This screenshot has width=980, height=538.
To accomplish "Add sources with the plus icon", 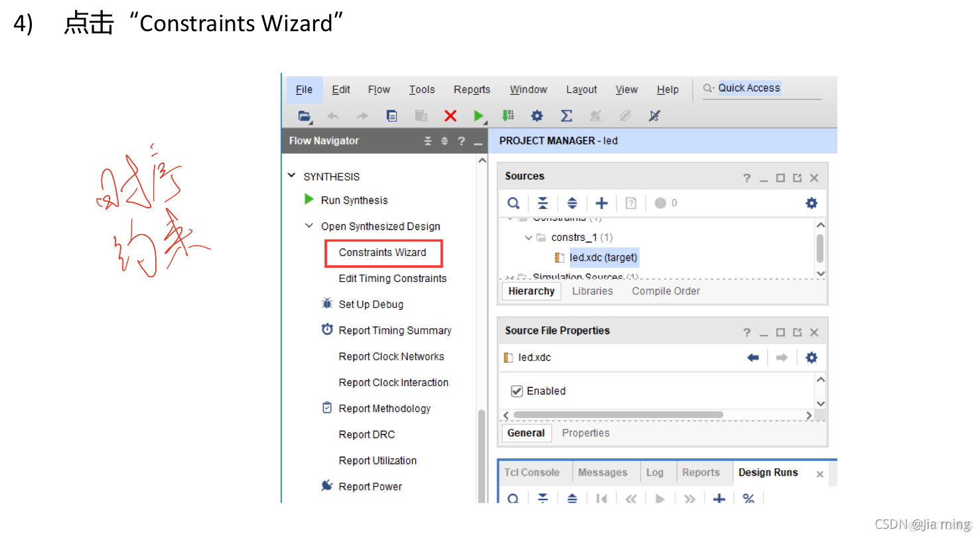I will pyautogui.click(x=601, y=203).
